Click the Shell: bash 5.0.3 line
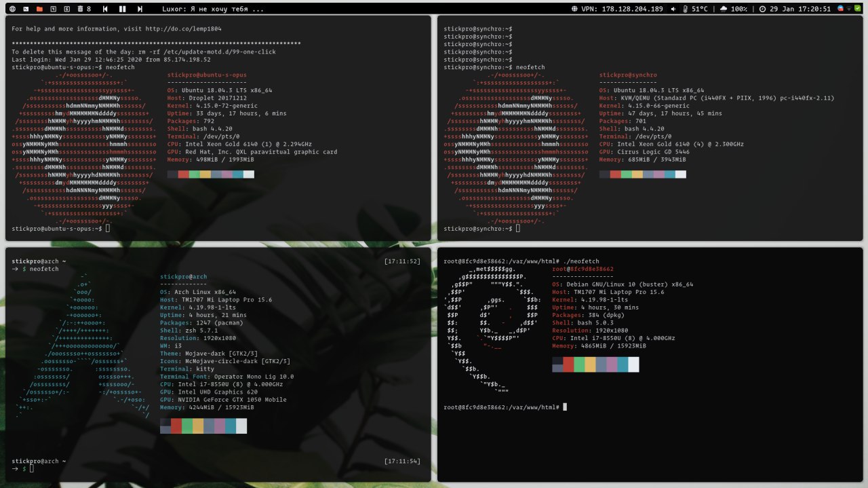Image resolution: width=868 pixels, height=488 pixels. [x=583, y=322]
